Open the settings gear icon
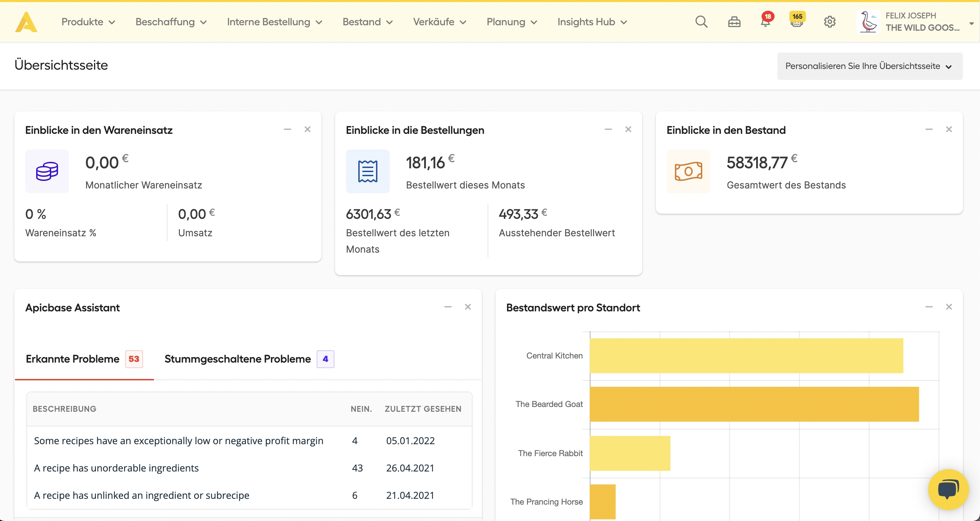The height and width of the screenshot is (521, 980). 829,22
